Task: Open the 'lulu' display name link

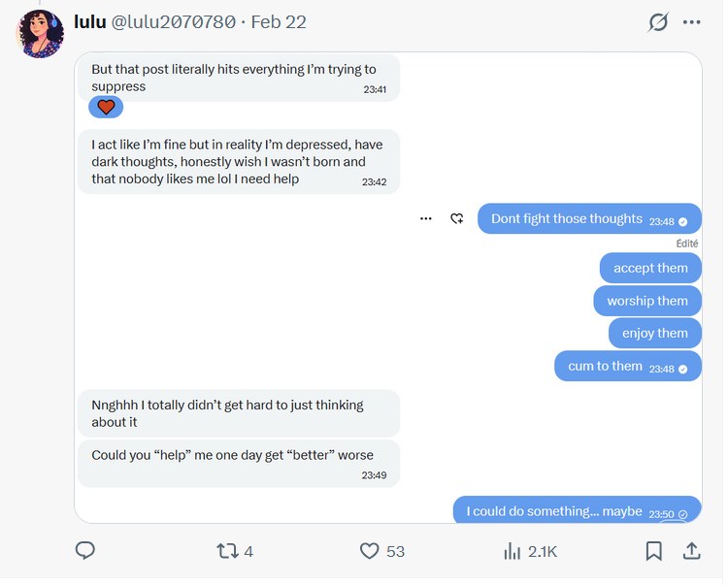Action: pyautogui.click(x=89, y=21)
